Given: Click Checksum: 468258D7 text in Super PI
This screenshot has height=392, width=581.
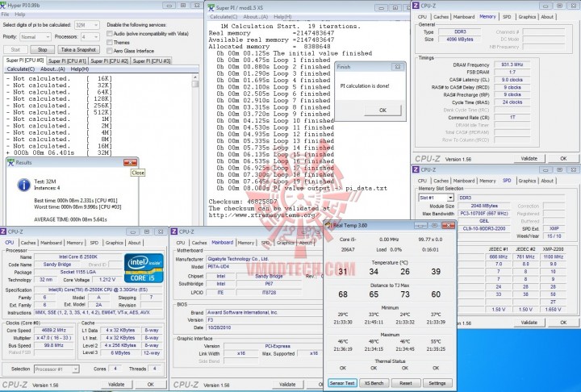Looking at the screenshot, I should coord(243,202).
